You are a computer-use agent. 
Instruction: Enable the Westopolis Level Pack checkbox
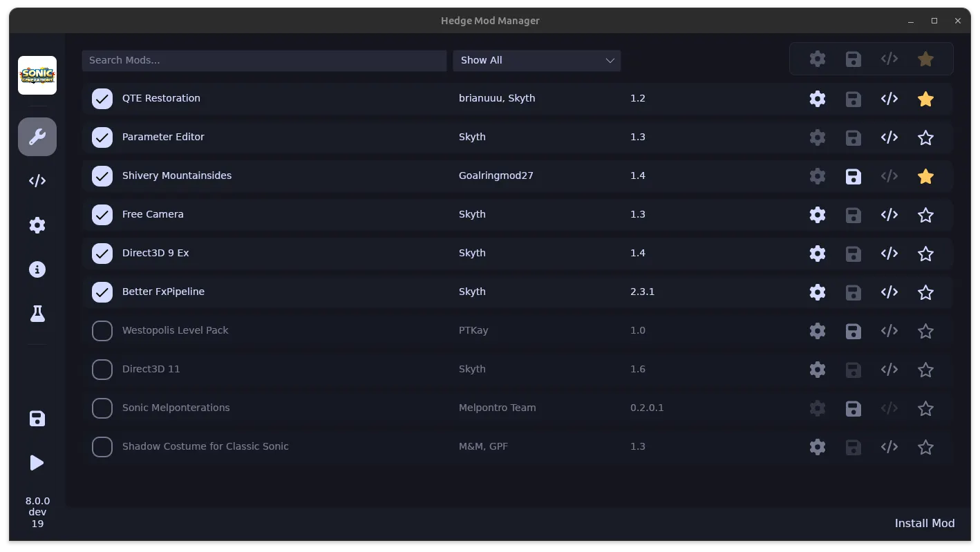click(x=102, y=331)
